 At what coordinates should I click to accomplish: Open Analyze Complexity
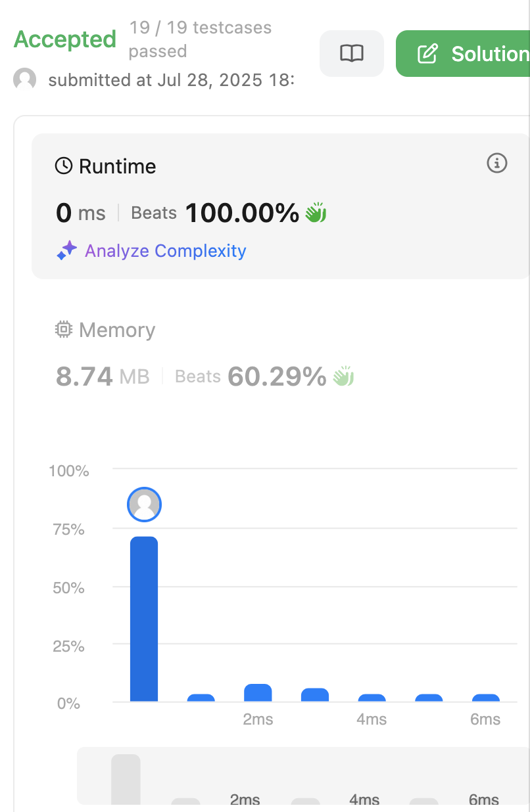(165, 250)
